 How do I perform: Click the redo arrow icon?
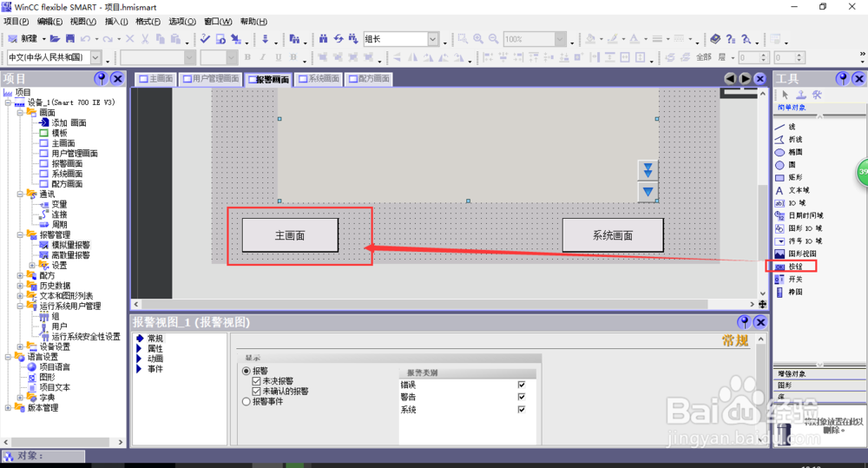pos(108,39)
